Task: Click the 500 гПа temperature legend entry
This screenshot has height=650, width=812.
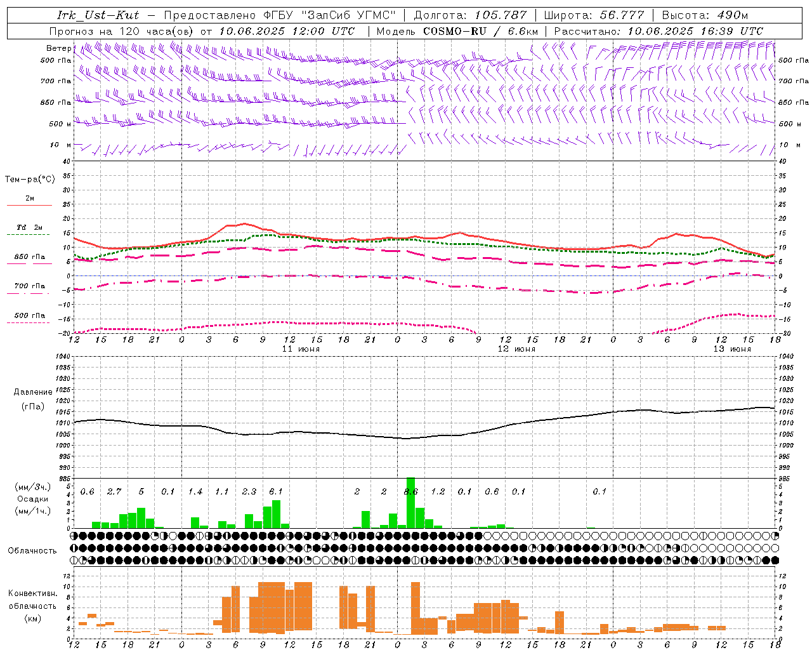Action: click(x=29, y=315)
